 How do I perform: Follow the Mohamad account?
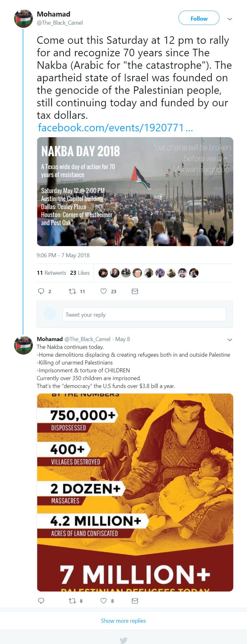[199, 18]
